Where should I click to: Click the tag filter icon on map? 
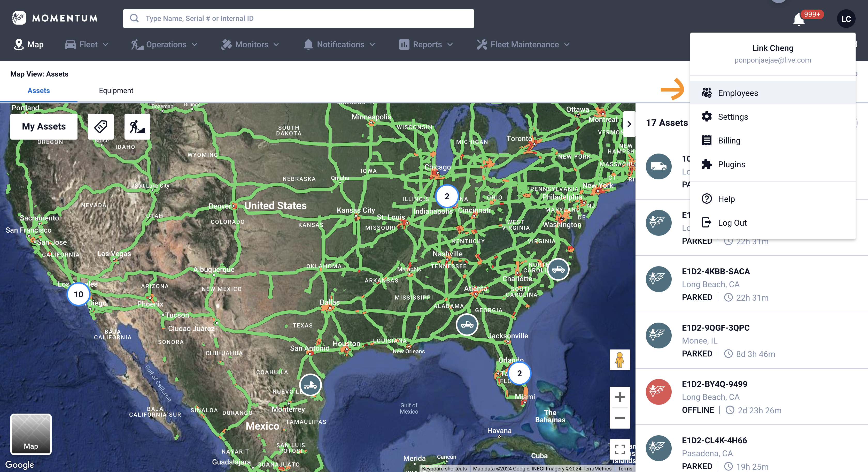pyautogui.click(x=100, y=126)
